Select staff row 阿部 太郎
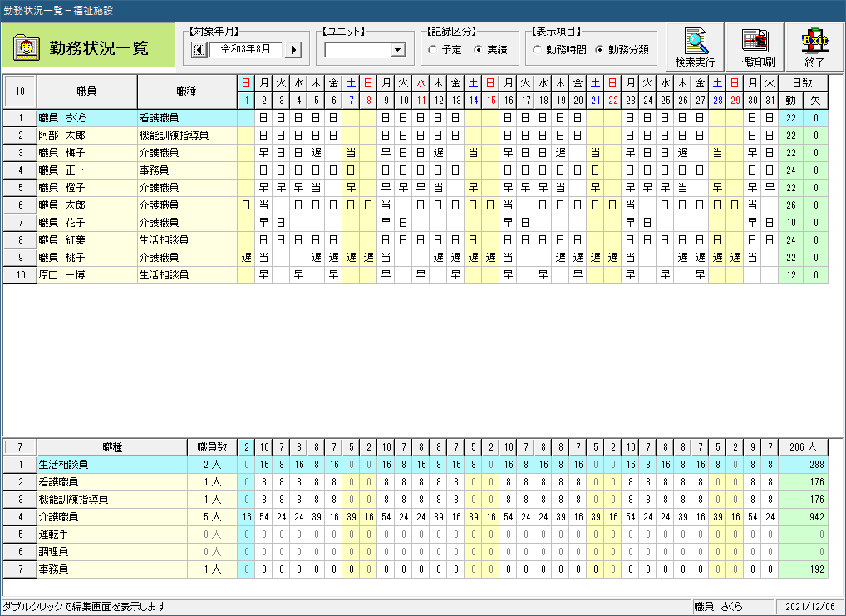Viewport: 846px width, 616px height. click(x=86, y=136)
